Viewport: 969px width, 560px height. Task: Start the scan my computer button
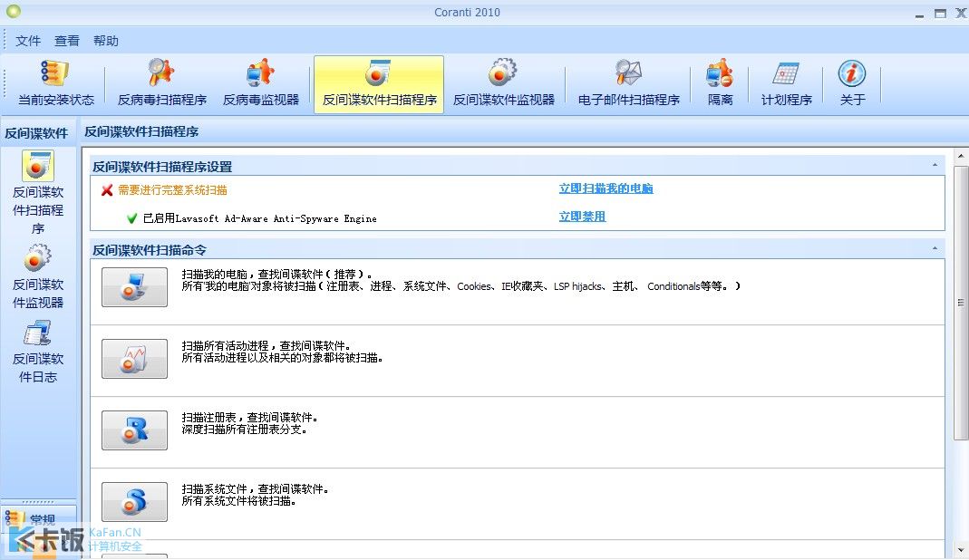[x=134, y=287]
